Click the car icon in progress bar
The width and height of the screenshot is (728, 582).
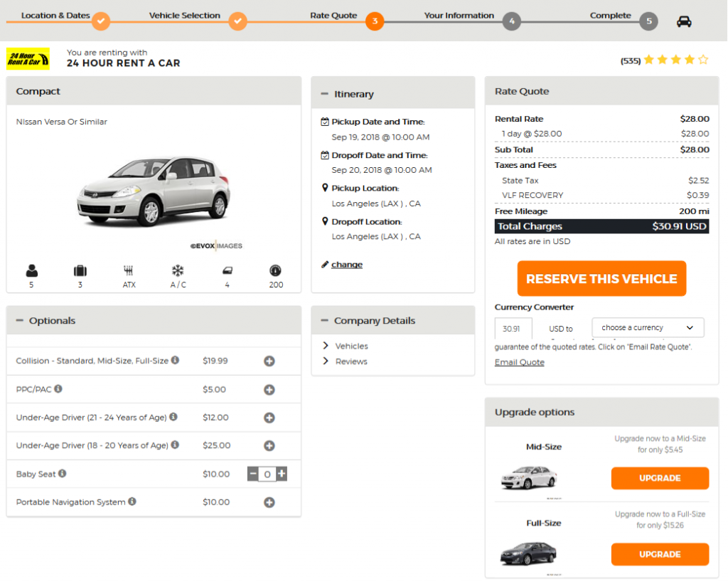[683, 22]
